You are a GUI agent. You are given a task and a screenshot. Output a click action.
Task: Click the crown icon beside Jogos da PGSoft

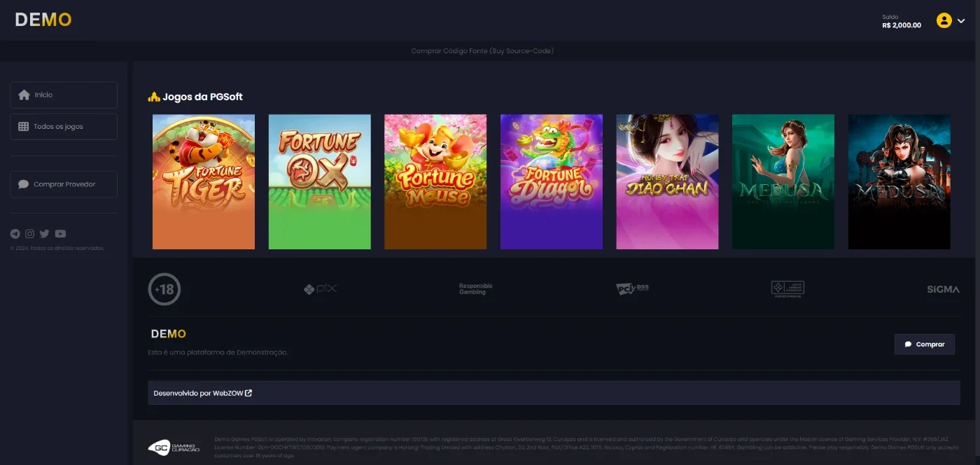155,97
